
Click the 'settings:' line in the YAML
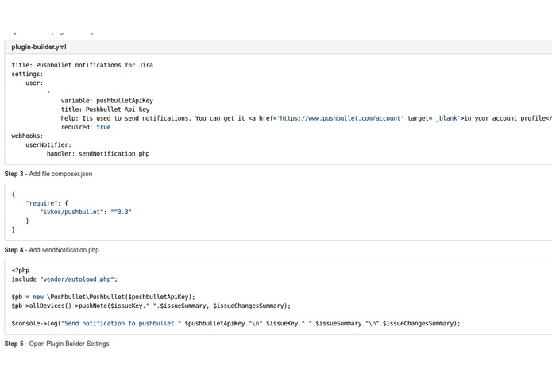pos(27,74)
